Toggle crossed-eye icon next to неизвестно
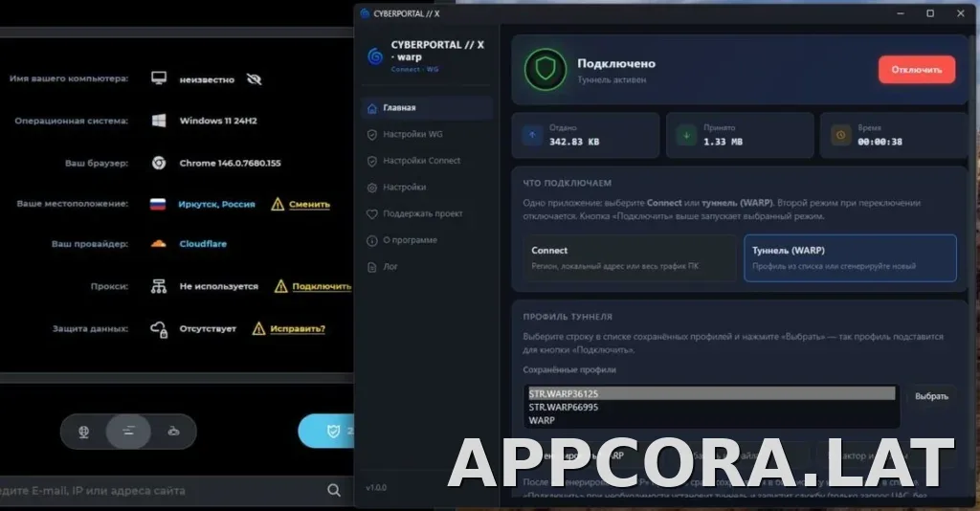 pyautogui.click(x=254, y=79)
